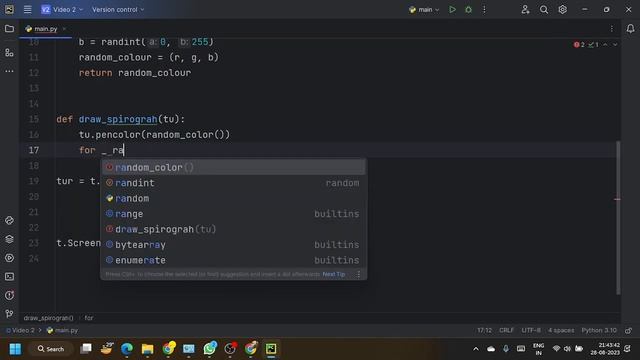The height and width of the screenshot is (360, 640).
Task: Change UTF-8 file encoding
Action: pos(531,330)
